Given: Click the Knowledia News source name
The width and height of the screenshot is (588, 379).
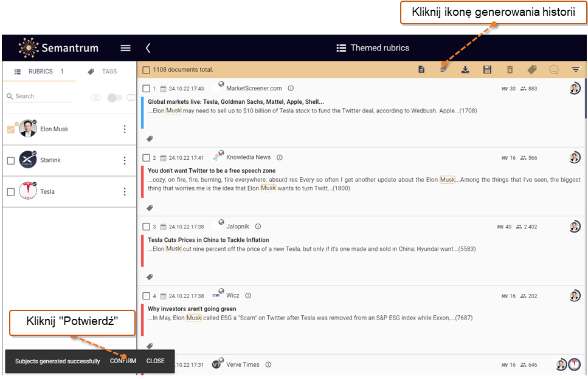Looking at the screenshot, I should click(248, 157).
